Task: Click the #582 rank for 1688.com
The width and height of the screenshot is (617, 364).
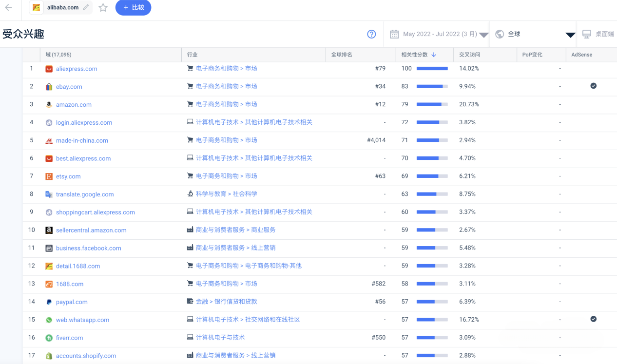Action: tap(379, 284)
